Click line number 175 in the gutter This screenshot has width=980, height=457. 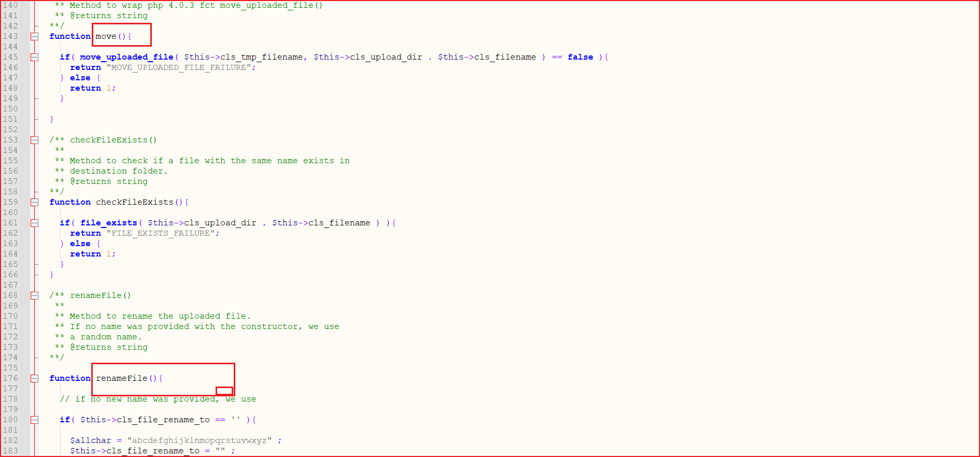[10, 368]
